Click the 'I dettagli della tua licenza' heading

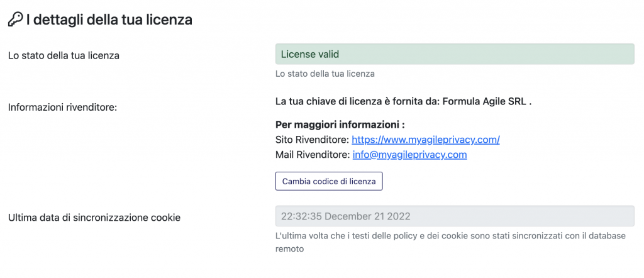pos(109,19)
